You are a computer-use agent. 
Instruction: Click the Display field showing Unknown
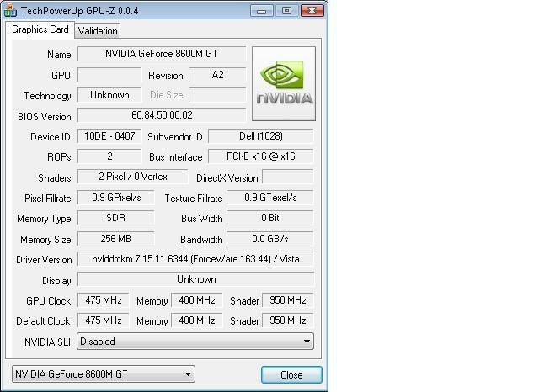pyautogui.click(x=195, y=279)
